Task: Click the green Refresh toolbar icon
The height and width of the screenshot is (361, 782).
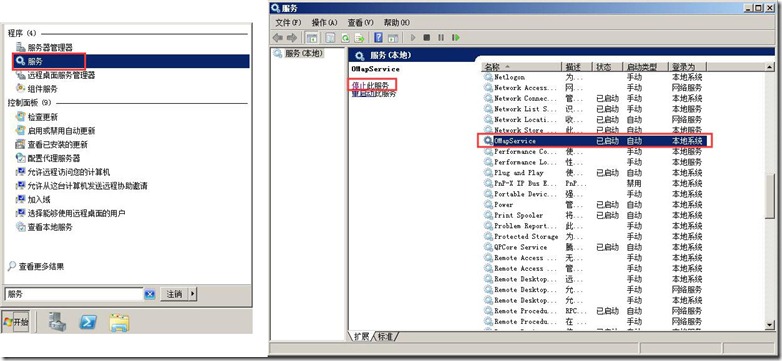Action: click(x=345, y=38)
